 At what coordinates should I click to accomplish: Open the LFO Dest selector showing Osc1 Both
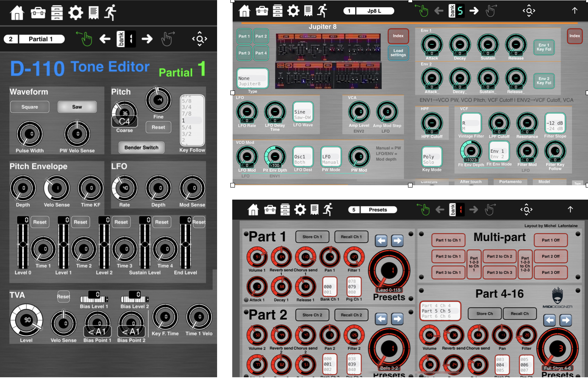[303, 157]
